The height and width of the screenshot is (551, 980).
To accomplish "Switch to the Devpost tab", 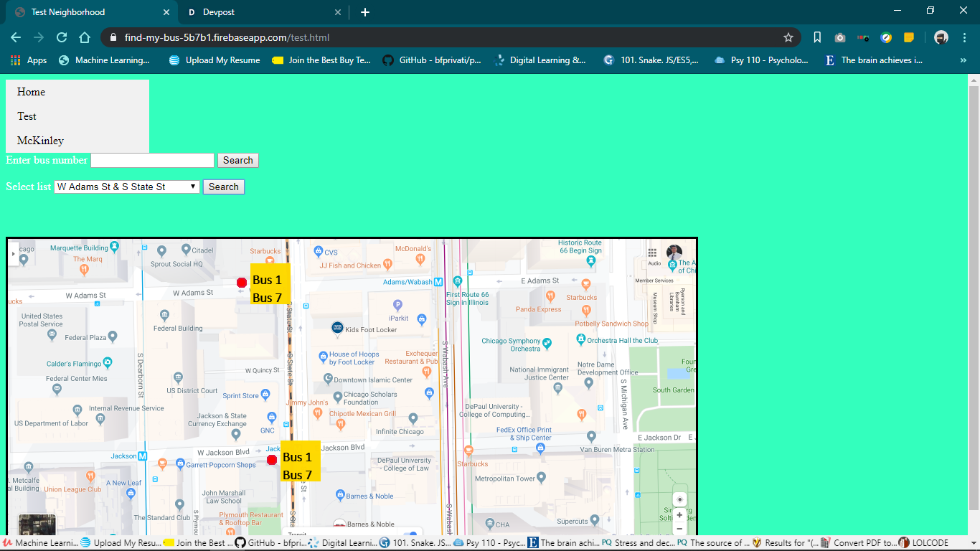I will (x=263, y=12).
